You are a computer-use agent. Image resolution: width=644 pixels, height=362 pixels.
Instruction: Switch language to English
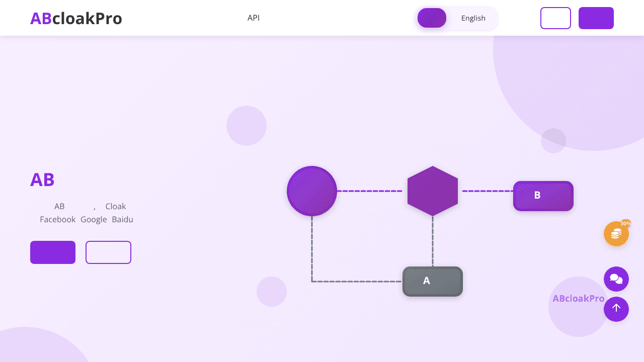473,18
